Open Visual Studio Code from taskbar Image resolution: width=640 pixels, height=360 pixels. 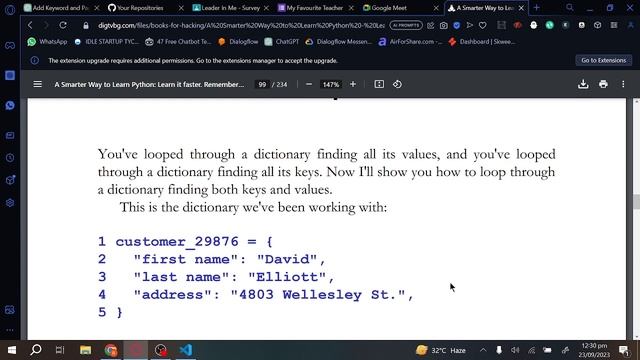[x=186, y=350]
